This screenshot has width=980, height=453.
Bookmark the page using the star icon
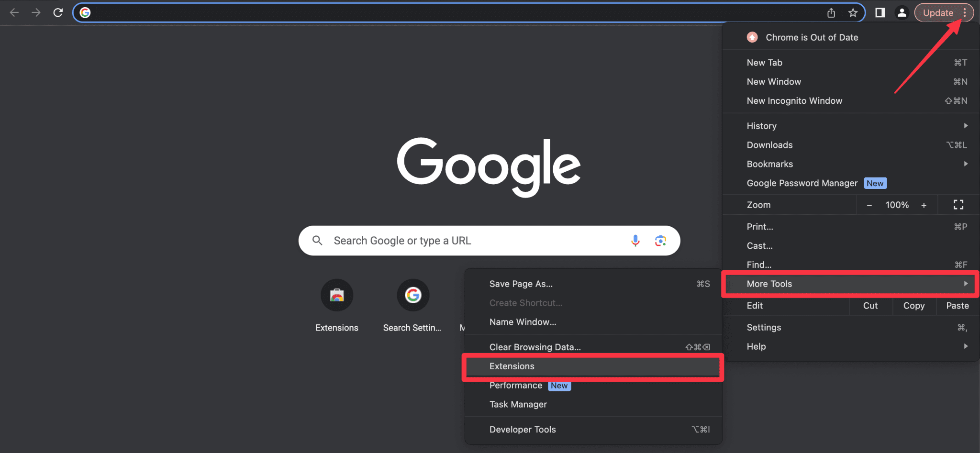pyautogui.click(x=853, y=13)
